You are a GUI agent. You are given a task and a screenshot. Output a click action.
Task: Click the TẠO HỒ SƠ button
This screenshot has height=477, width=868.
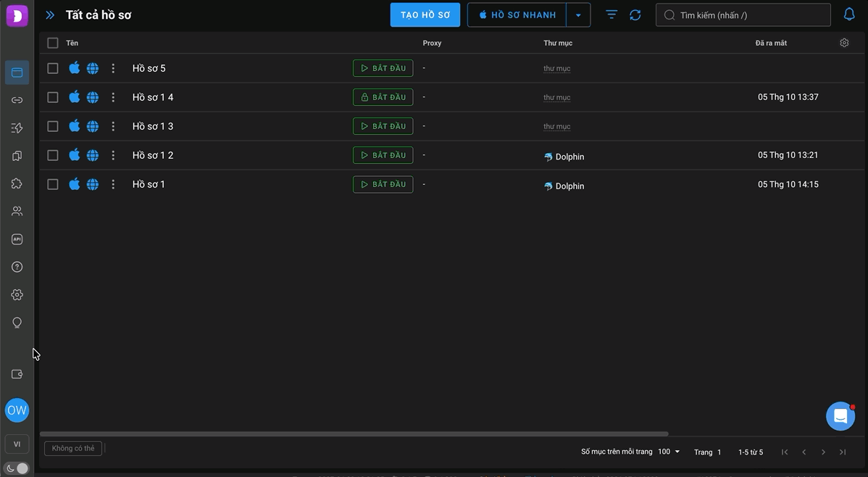pos(425,15)
